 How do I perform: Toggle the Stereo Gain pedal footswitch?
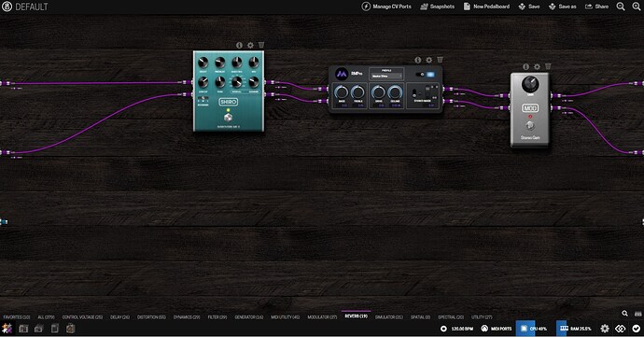(x=530, y=125)
